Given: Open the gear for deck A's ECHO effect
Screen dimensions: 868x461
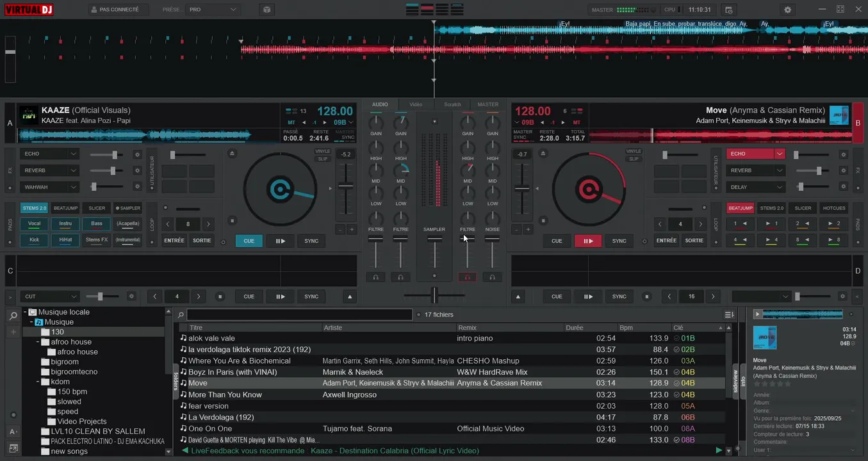Looking at the screenshot, I should [x=136, y=154].
